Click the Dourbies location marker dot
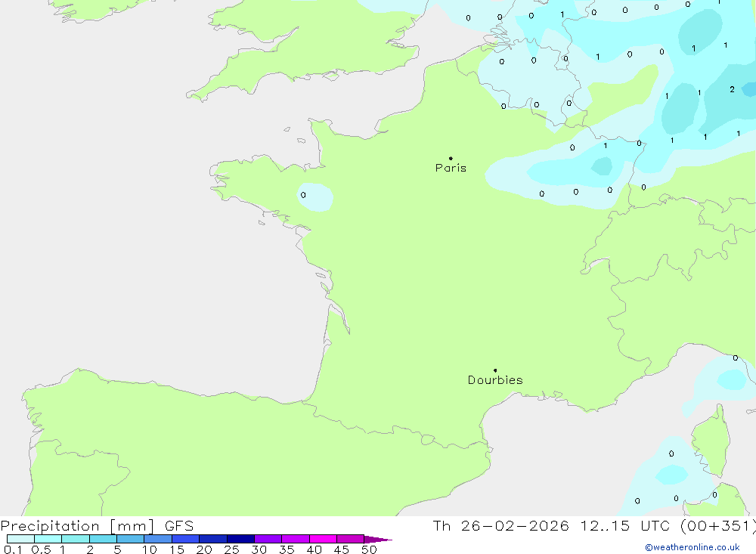The height and width of the screenshot is (554, 756). tap(495, 370)
